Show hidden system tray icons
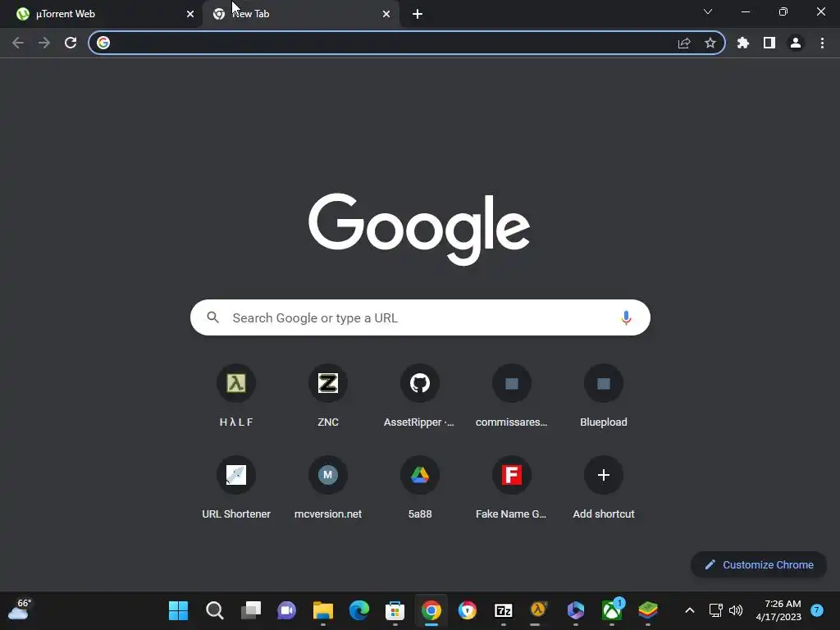The width and height of the screenshot is (840, 630). coord(689,610)
